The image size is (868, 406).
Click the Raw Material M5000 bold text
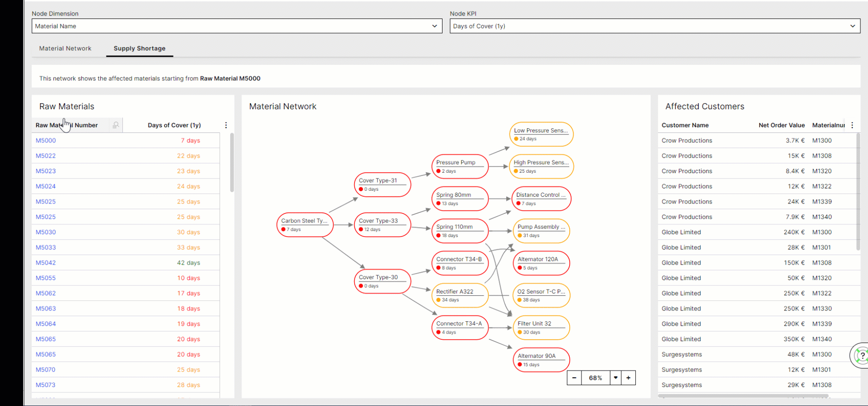point(230,79)
